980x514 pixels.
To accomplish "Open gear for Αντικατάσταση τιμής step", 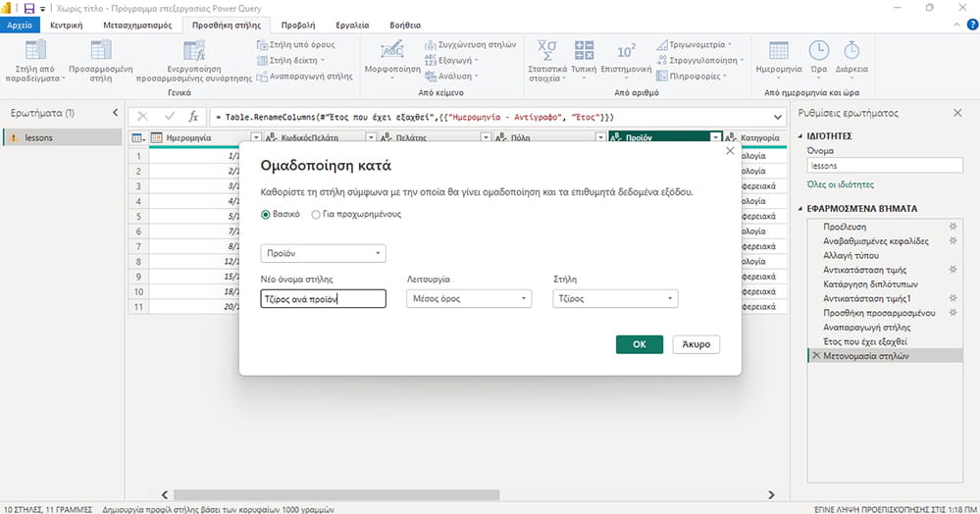I will click(x=954, y=270).
